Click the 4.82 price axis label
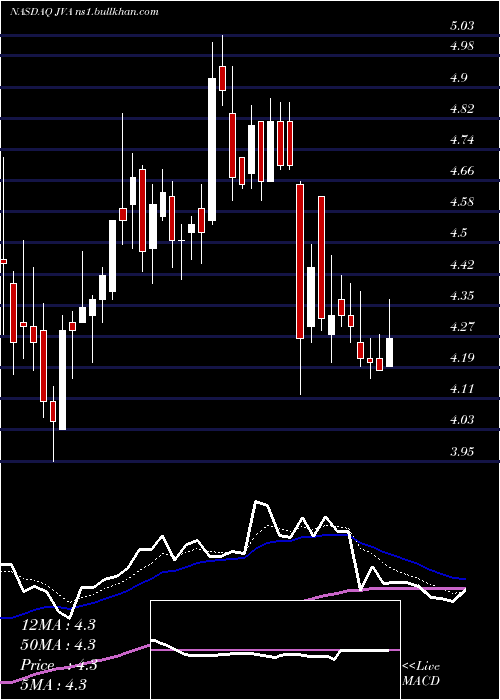Viewport: 500px width, 700px height. point(462,109)
